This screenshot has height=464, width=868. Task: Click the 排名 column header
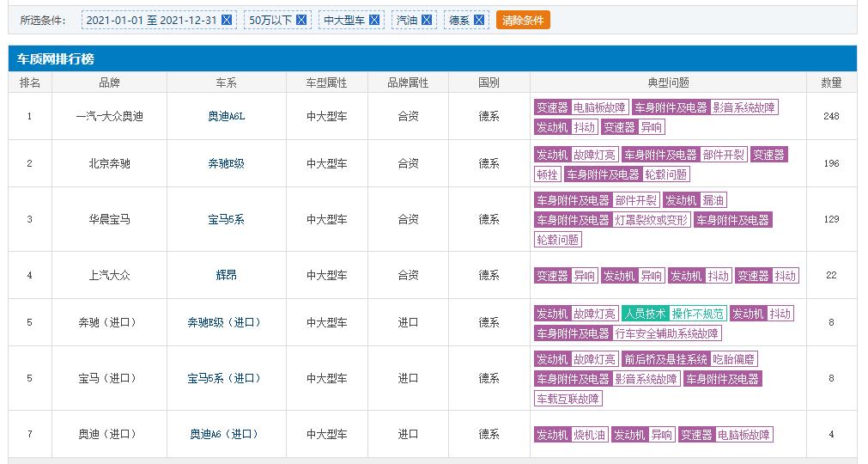coord(30,82)
